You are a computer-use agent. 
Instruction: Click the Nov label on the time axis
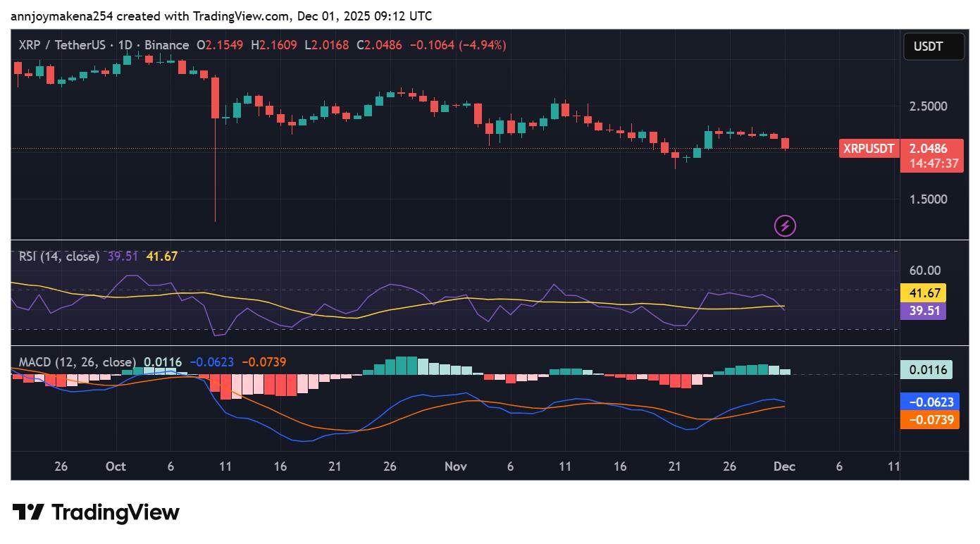tap(456, 466)
